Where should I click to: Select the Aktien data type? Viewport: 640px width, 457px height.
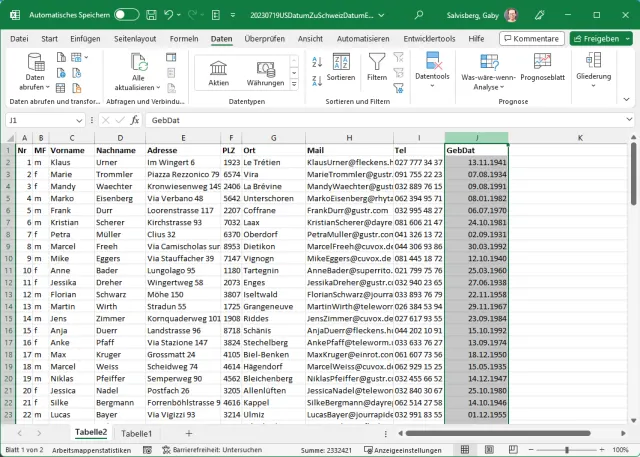click(x=218, y=71)
